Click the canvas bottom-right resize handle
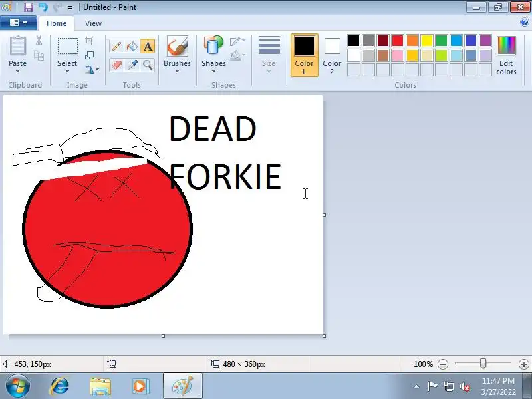532x399 pixels. click(x=324, y=336)
